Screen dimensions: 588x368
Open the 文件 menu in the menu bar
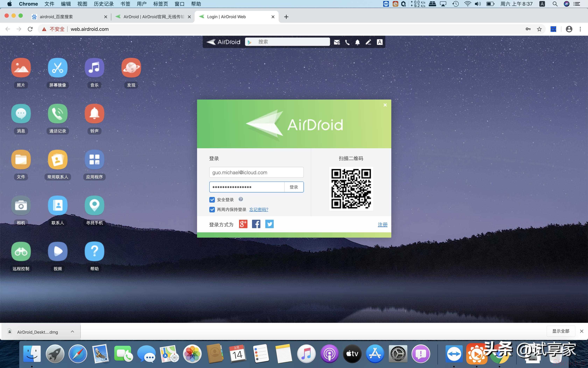click(x=49, y=4)
